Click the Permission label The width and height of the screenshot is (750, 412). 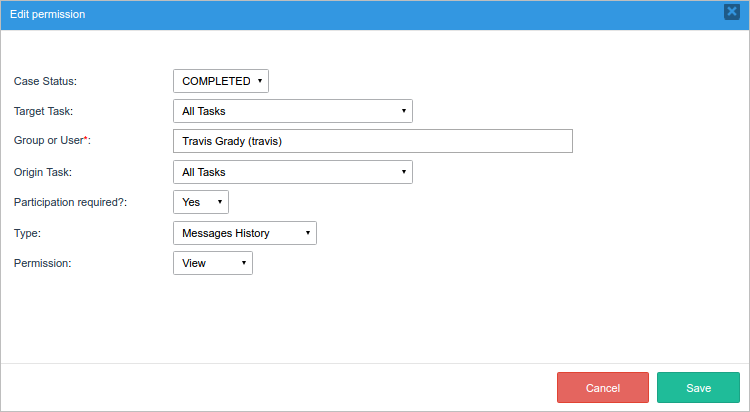(43, 263)
